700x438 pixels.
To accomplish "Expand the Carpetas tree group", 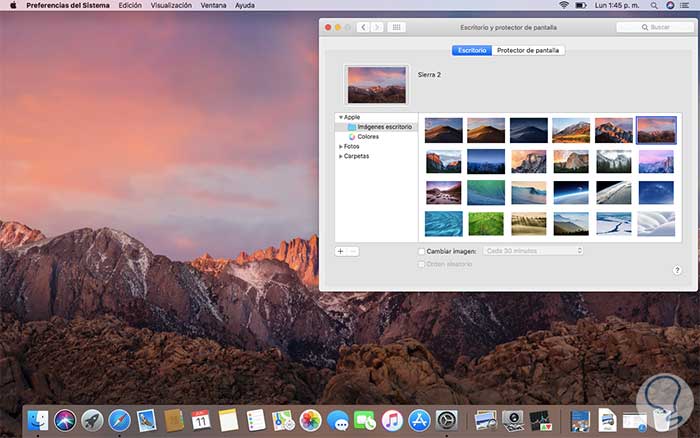I will tap(341, 156).
